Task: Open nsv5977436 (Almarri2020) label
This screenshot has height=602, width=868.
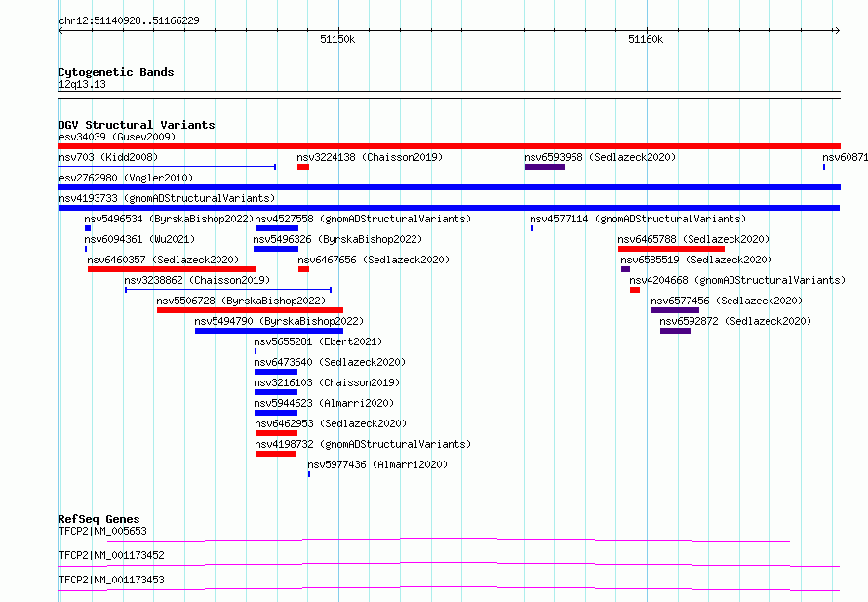Action: click(x=377, y=464)
